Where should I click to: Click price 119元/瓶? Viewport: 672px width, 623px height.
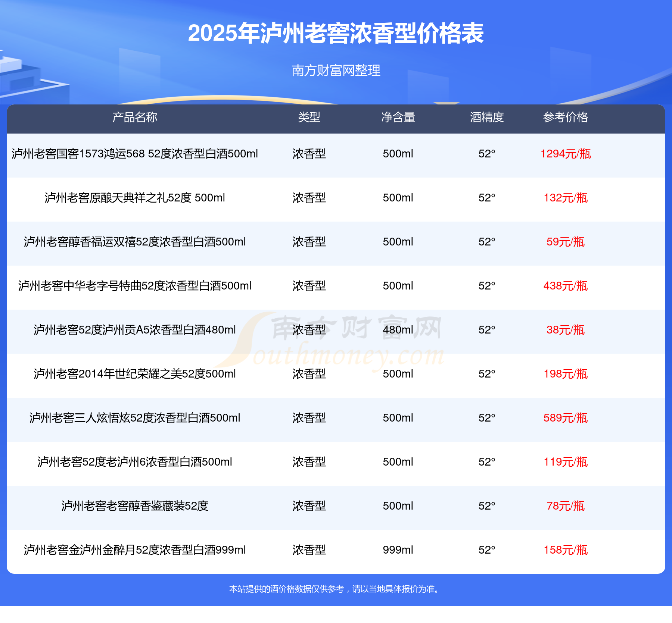(566, 462)
